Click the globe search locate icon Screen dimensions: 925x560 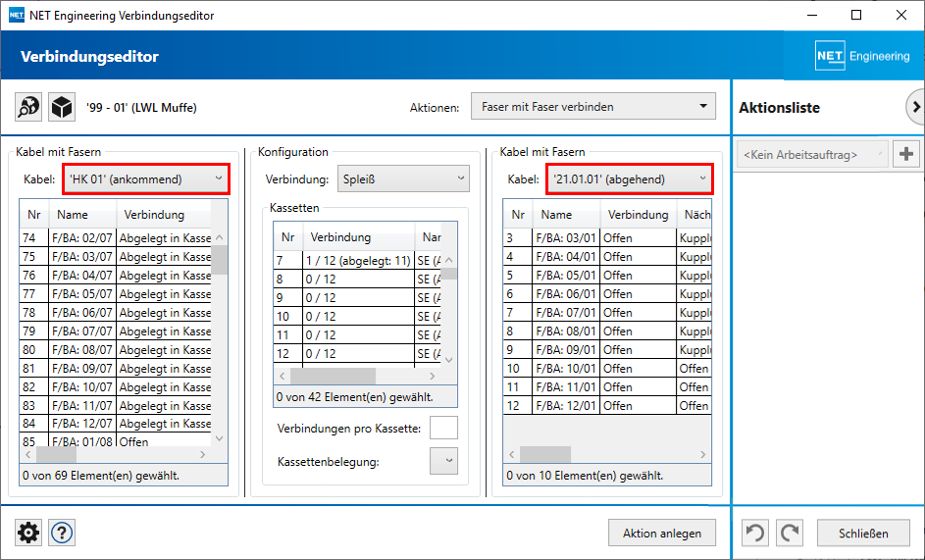[29, 107]
